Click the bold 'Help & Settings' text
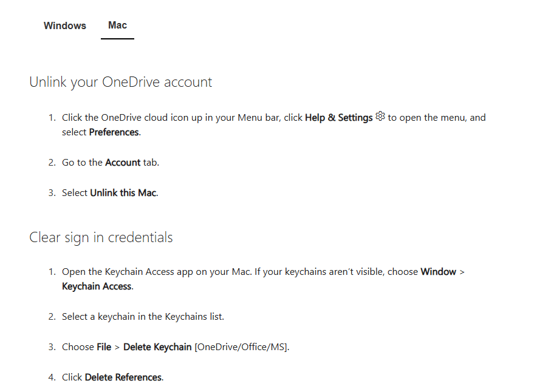 (x=339, y=118)
